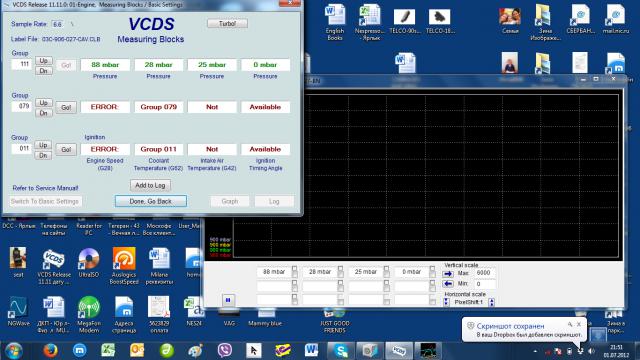Open Paint palette icon in taskbar

click(x=195, y=351)
